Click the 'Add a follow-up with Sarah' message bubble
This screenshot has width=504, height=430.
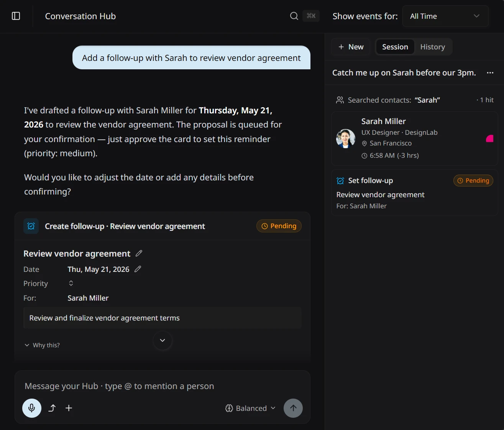pyautogui.click(x=191, y=58)
